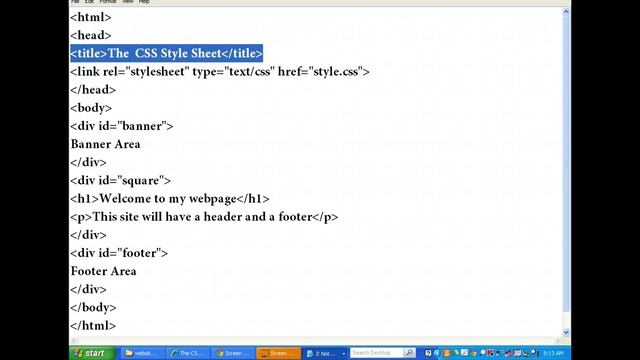
Task: Click the highlighted title line 'The CSS Style Sheet'
Action: pyautogui.click(x=167, y=53)
